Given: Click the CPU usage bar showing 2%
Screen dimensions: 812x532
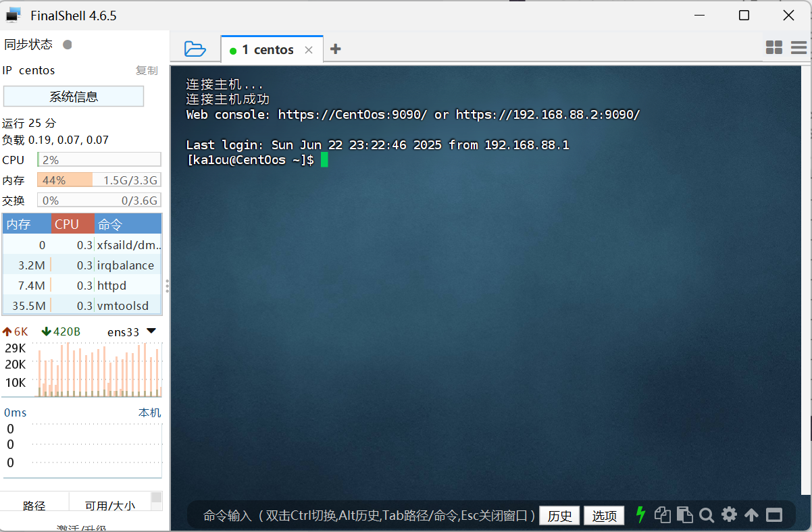Looking at the screenshot, I should (99, 160).
